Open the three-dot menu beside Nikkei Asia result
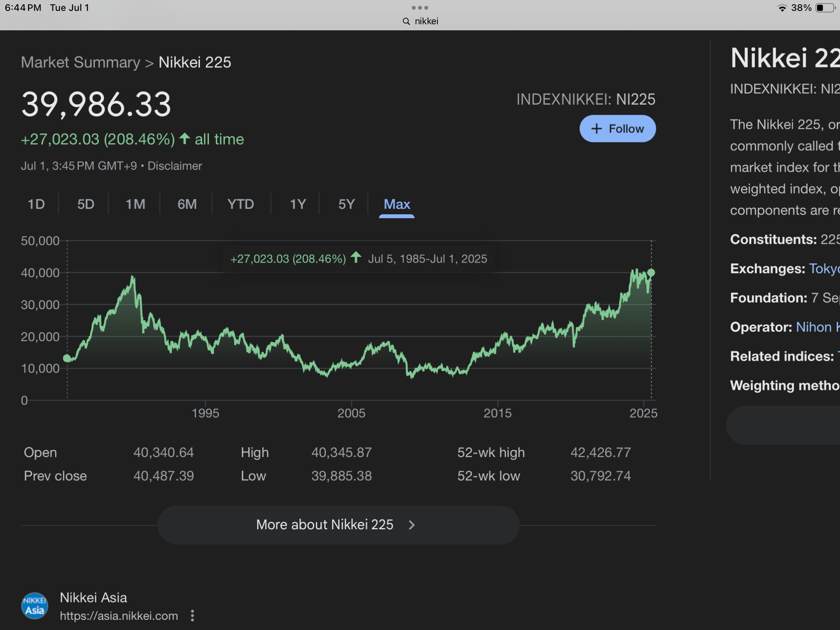 point(192,615)
